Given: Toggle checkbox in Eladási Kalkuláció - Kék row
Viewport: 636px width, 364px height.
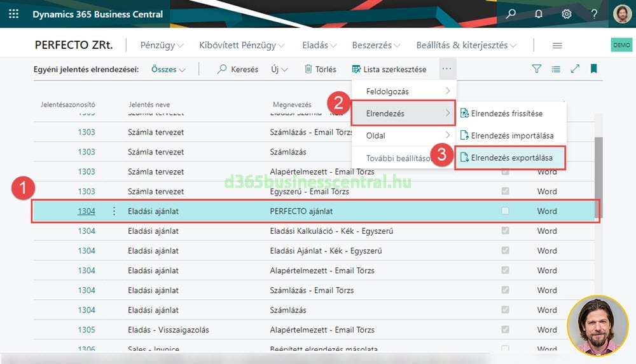Looking at the screenshot, I should [505, 231].
